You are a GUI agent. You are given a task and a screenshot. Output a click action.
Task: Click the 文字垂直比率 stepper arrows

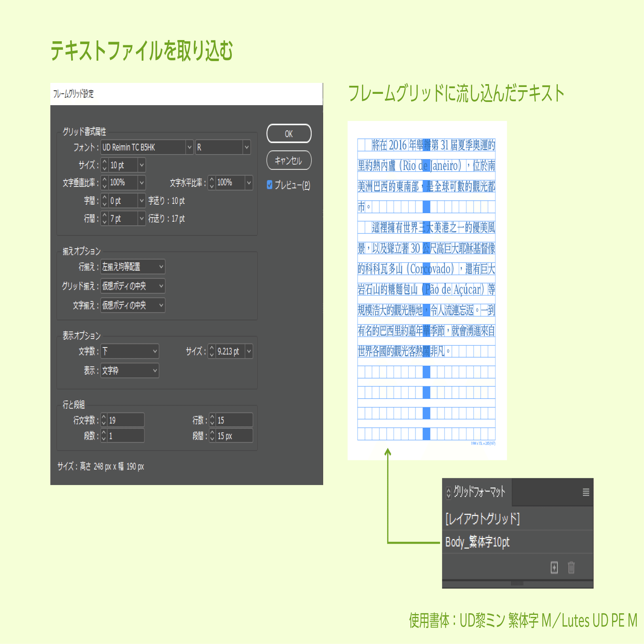tap(104, 182)
